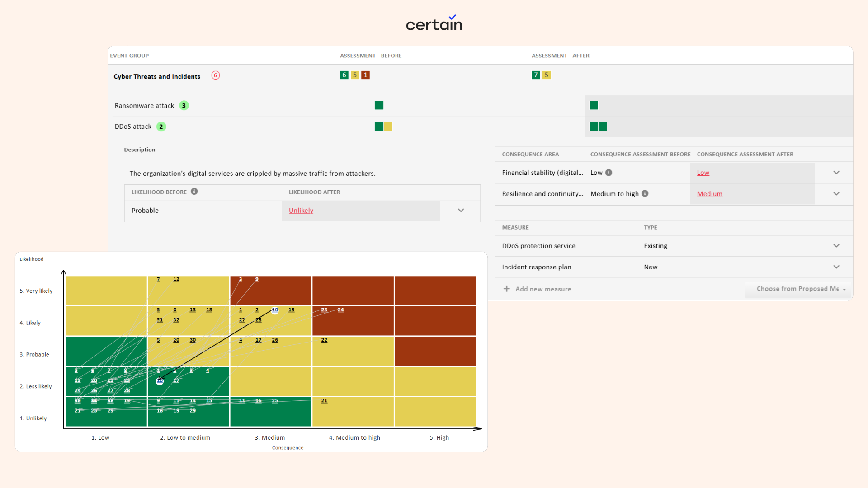The width and height of the screenshot is (868, 488).
Task: Expand DDoS protection service measure
Action: 836,246
